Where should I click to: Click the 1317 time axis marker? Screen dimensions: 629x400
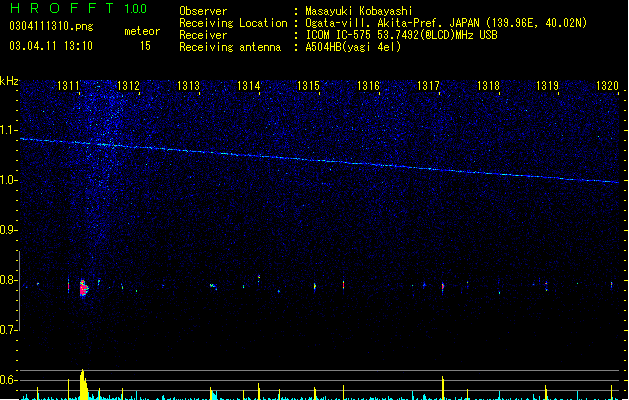428,85
